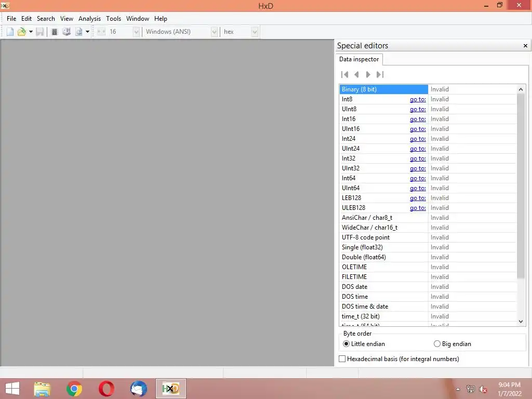532x399 pixels.
Task: Click the Open disk icon
Action: tap(66, 32)
